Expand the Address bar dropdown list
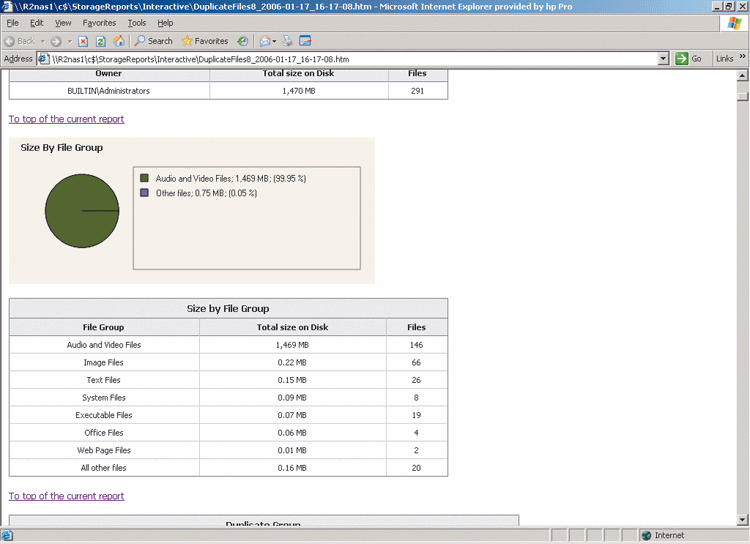The width and height of the screenshot is (750, 544). [663, 59]
